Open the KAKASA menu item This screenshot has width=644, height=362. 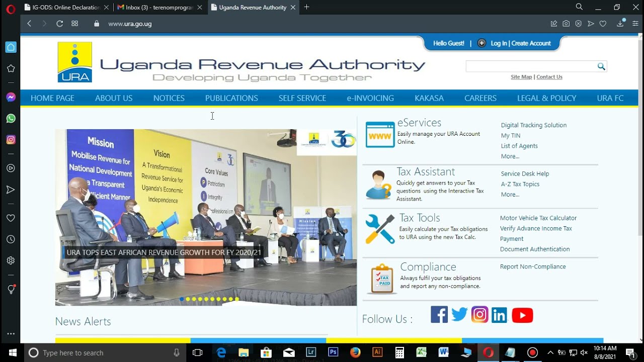click(429, 98)
